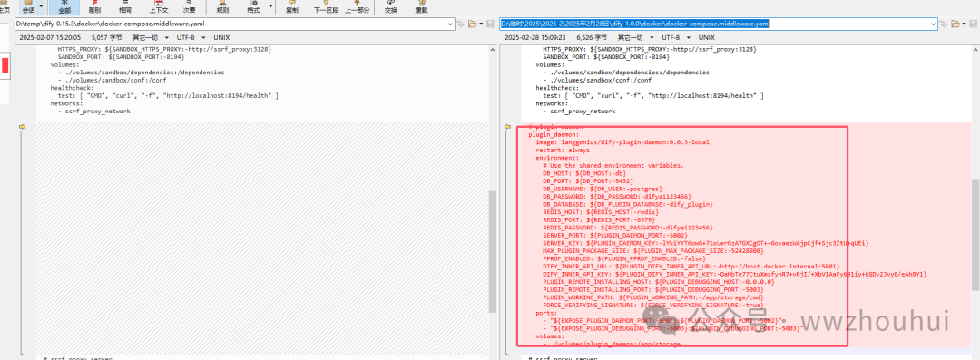This screenshot has width=980, height=360.
Task: Toggle 上下文 context display
Action: (x=158, y=7)
